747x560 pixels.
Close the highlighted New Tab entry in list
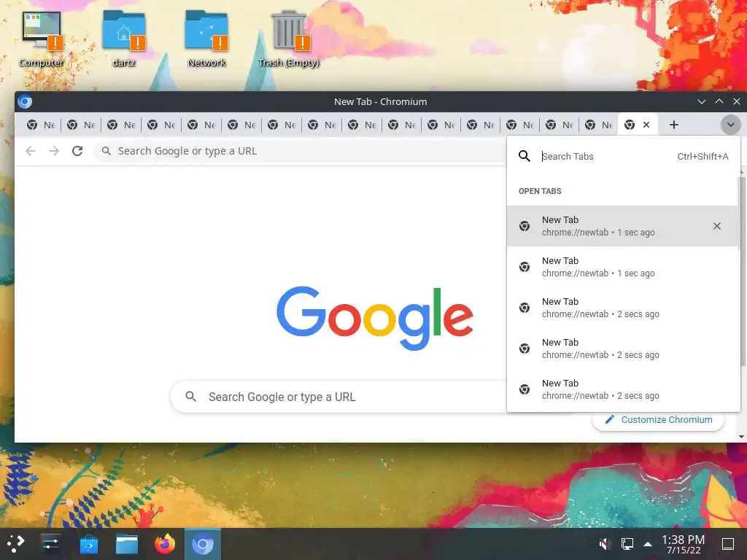pyautogui.click(x=717, y=226)
